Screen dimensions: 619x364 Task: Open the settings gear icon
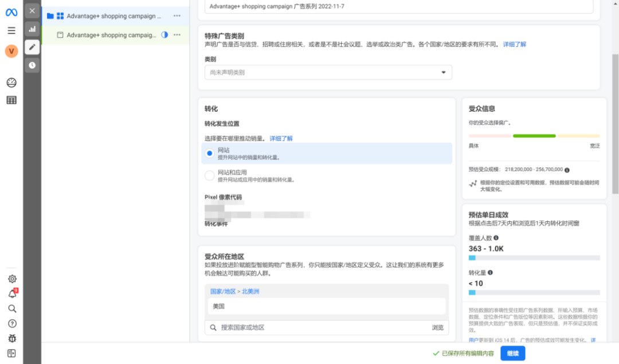(11, 279)
